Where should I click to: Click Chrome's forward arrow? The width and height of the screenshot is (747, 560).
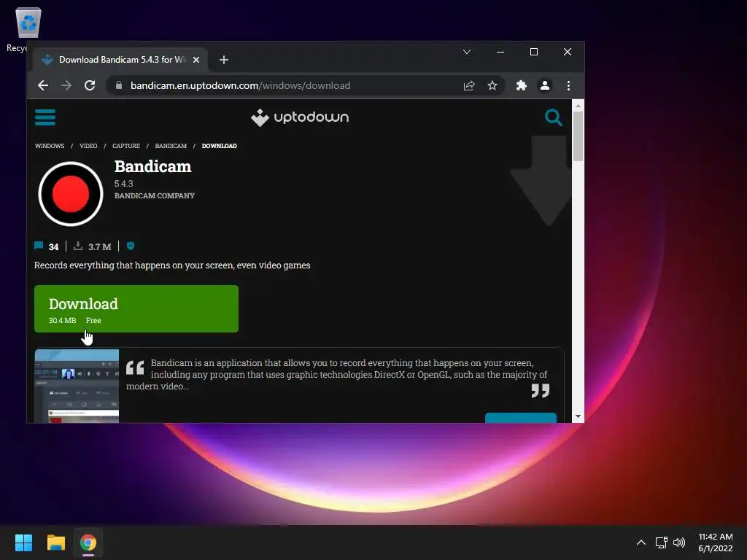(x=66, y=86)
